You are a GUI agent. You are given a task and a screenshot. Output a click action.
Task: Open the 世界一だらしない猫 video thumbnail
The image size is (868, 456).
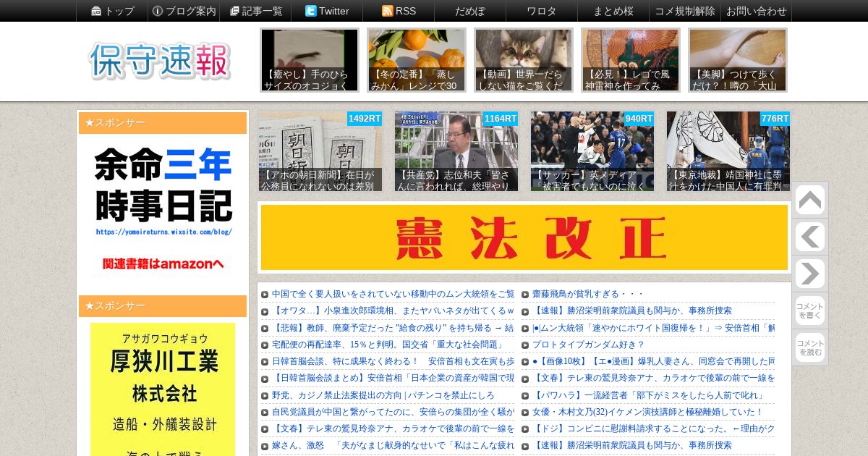[524, 60]
